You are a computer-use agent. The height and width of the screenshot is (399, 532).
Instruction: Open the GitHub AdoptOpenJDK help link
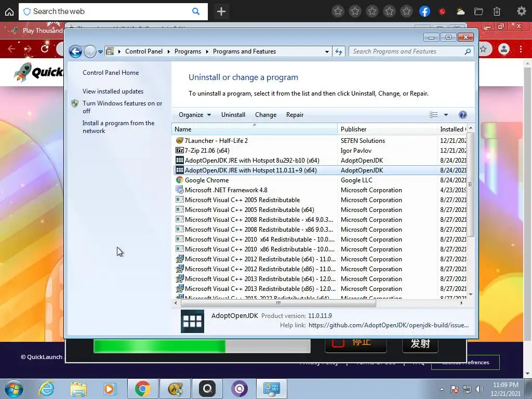pyautogui.click(x=389, y=325)
